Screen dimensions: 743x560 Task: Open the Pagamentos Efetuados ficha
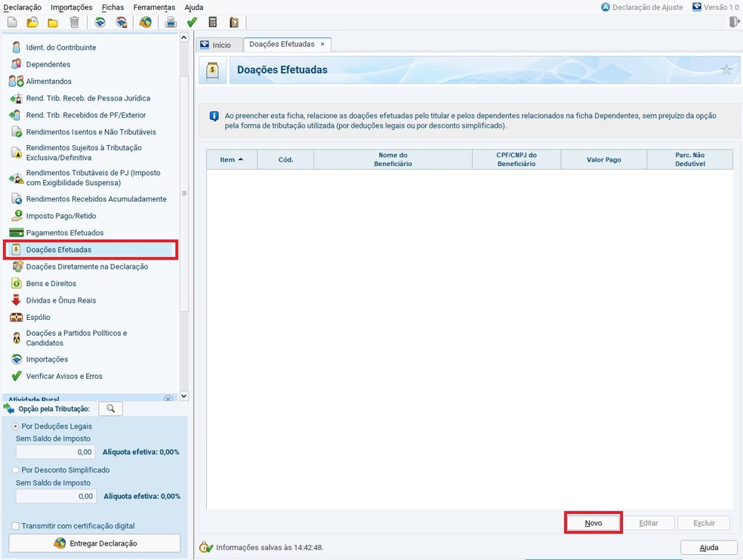pyautogui.click(x=65, y=232)
